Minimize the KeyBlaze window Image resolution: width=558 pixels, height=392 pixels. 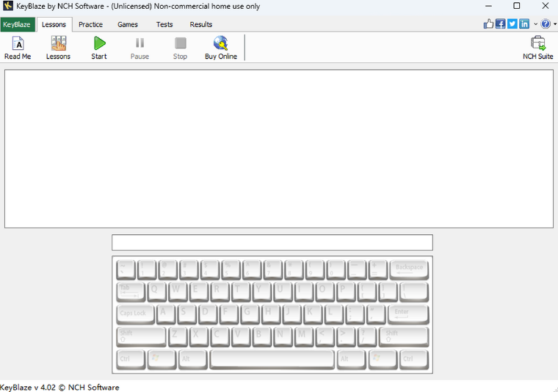tap(488, 6)
